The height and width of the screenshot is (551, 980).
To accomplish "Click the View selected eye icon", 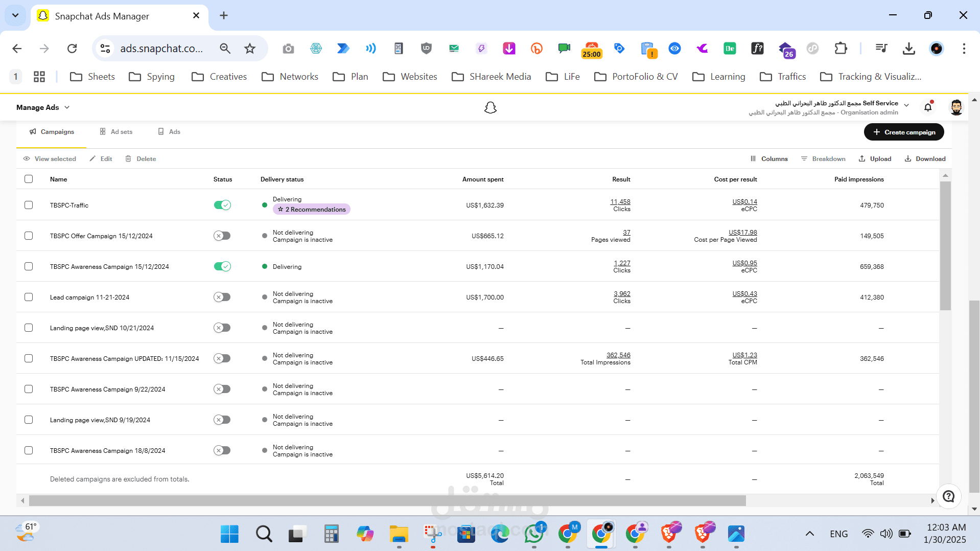I will [x=27, y=159].
